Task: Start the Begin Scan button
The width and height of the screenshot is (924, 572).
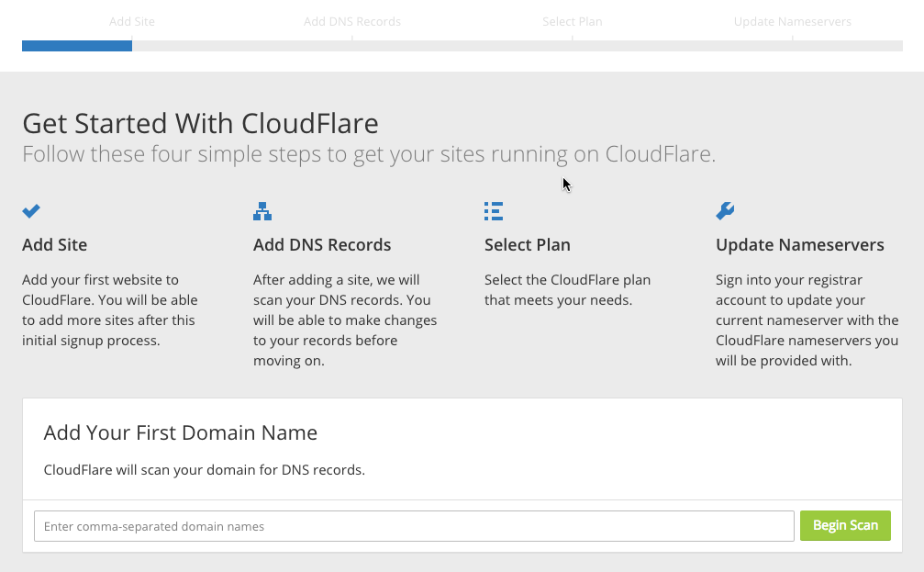Action: click(846, 525)
